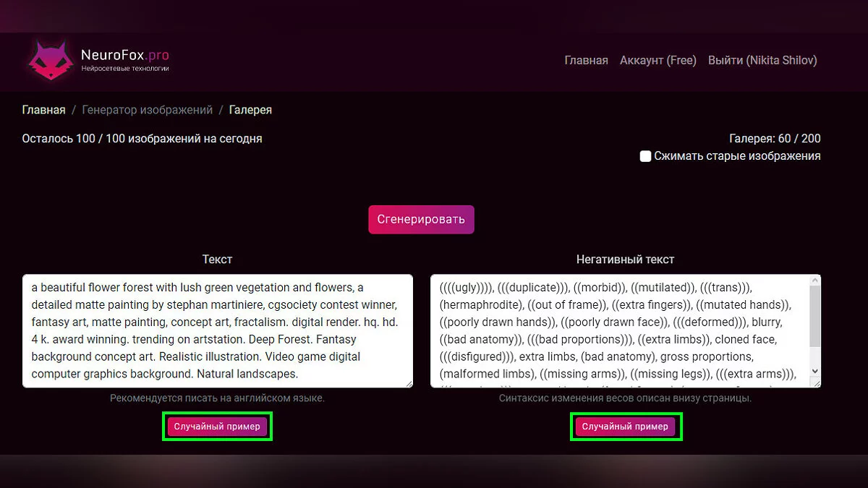Click the Текст area resize handle
Image resolution: width=868 pixels, height=488 pixels.
click(x=409, y=384)
